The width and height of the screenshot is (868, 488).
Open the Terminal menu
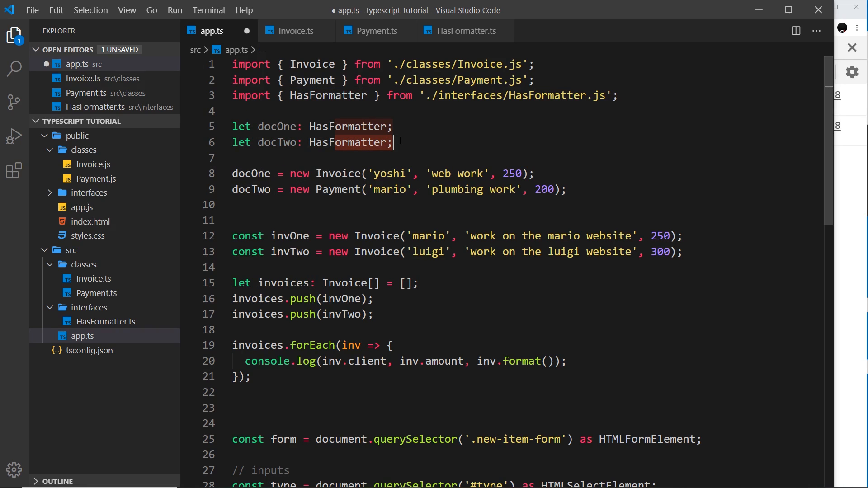(208, 10)
